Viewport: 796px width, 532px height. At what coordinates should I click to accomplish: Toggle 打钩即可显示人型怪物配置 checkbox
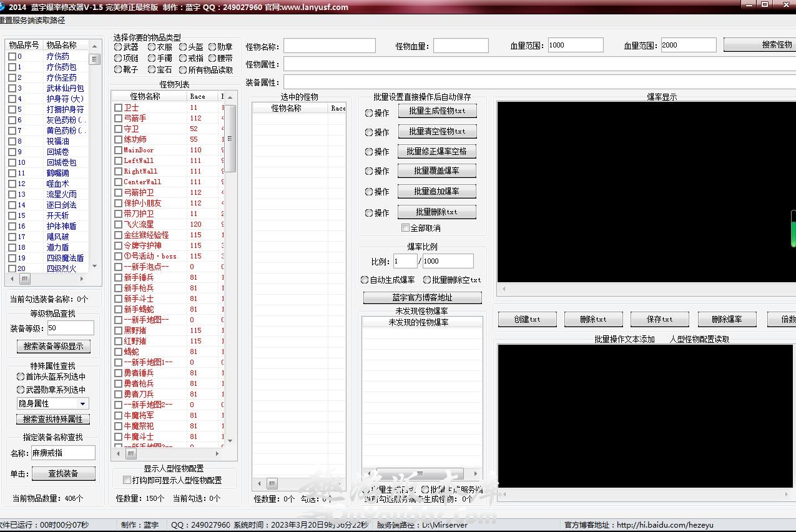[x=127, y=480]
